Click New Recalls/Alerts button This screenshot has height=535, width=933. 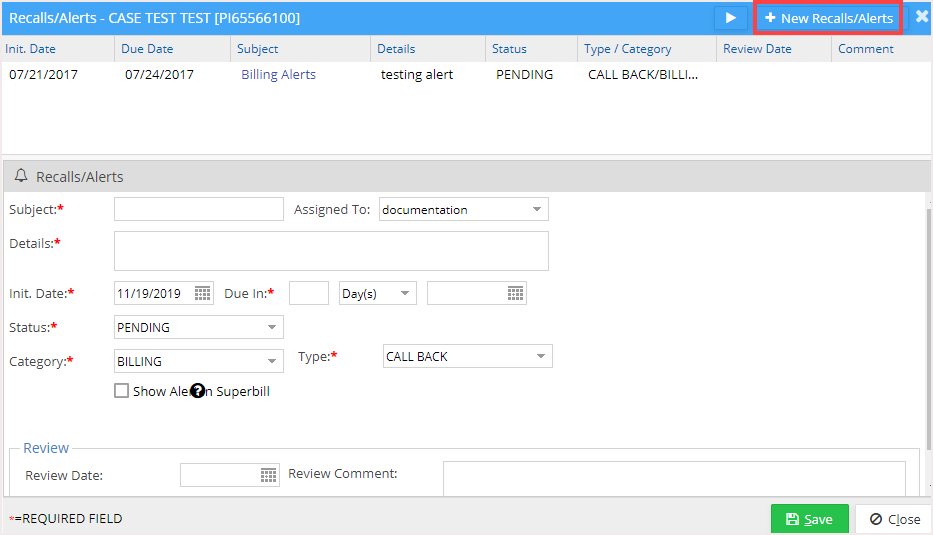(x=828, y=18)
